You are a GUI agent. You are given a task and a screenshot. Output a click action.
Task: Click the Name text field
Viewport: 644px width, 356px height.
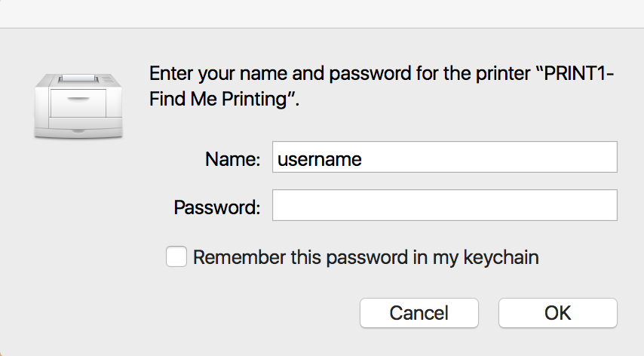(444, 159)
